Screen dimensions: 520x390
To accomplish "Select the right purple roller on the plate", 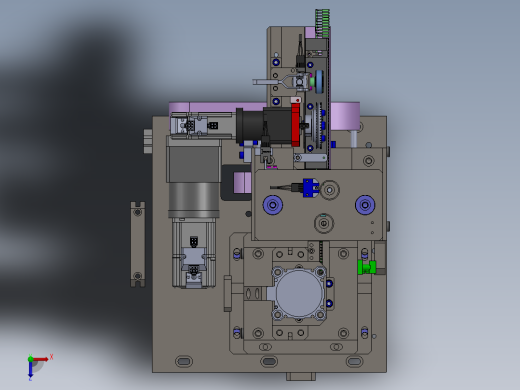I will coord(365,205).
